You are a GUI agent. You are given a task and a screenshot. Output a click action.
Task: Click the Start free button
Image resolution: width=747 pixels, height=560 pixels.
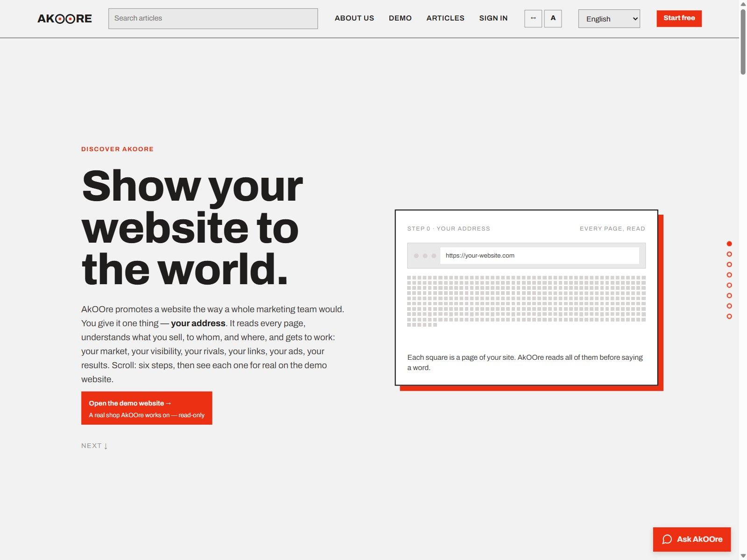click(679, 19)
